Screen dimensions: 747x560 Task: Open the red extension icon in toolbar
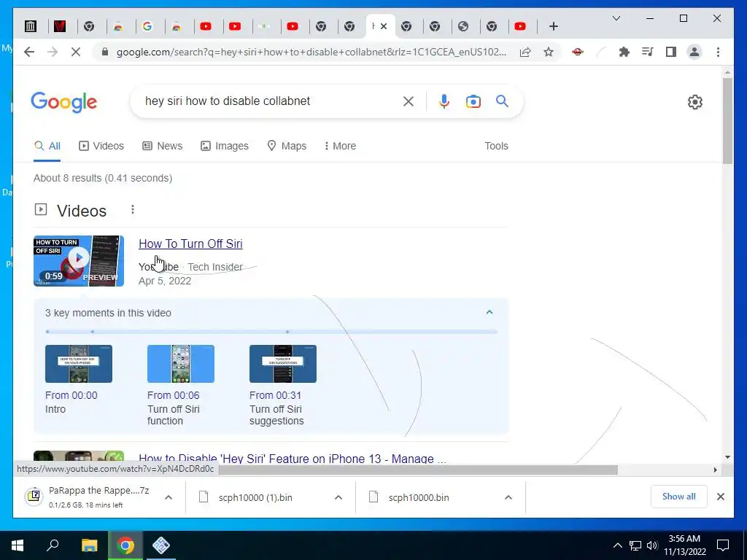pos(578,52)
